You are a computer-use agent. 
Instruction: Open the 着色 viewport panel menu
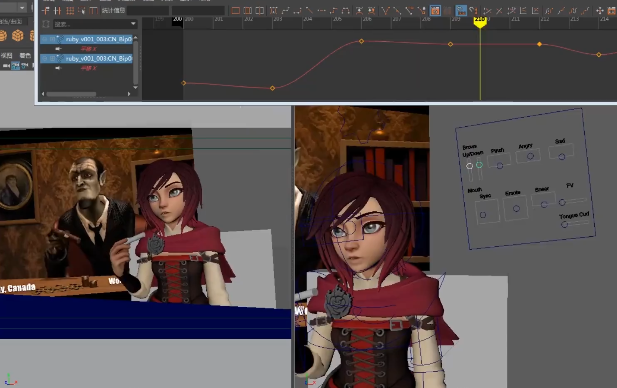[25, 55]
